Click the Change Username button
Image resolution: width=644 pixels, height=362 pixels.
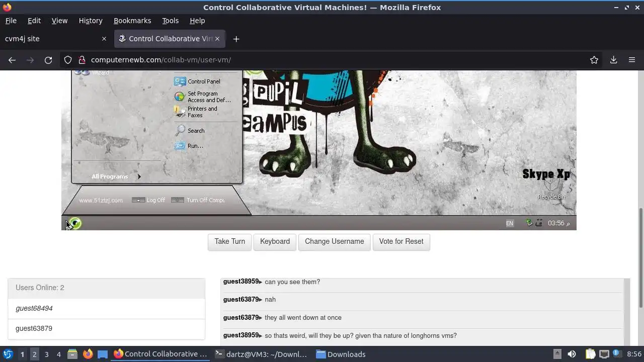coord(334,242)
